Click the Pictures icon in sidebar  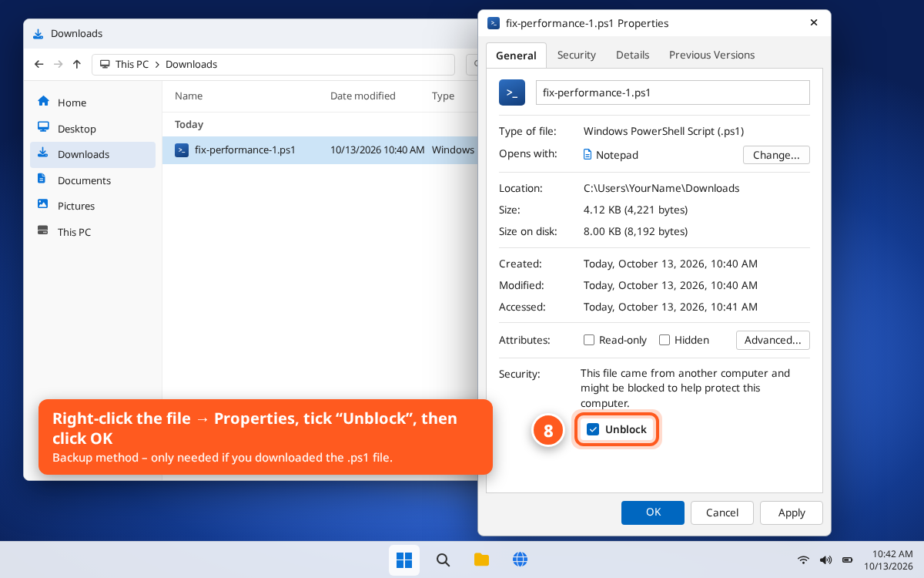43,204
